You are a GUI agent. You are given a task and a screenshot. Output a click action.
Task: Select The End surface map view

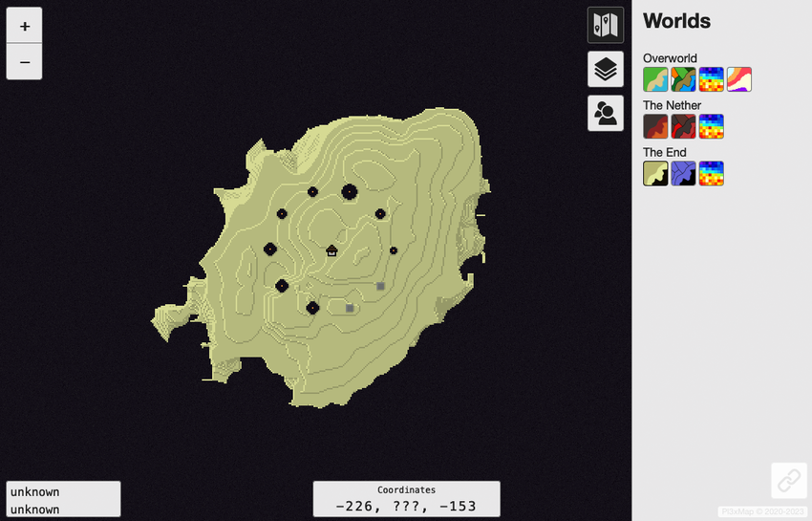(655, 173)
